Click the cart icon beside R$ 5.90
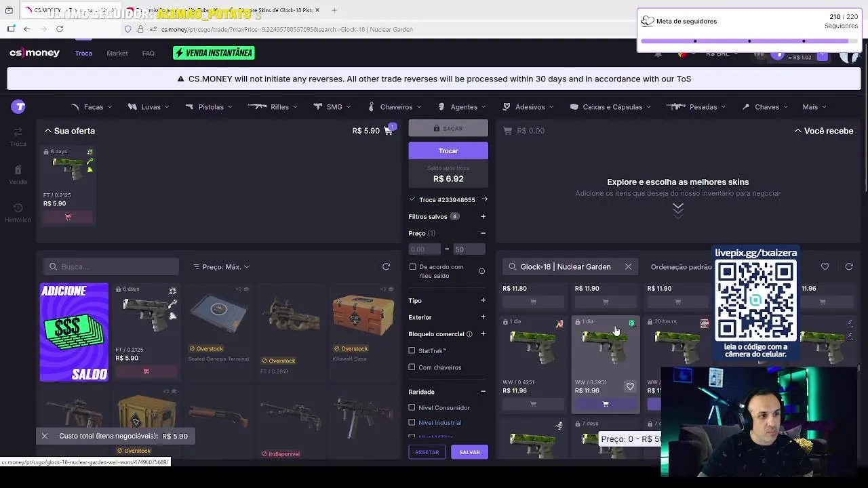The height and width of the screenshot is (488, 868). coord(389,130)
